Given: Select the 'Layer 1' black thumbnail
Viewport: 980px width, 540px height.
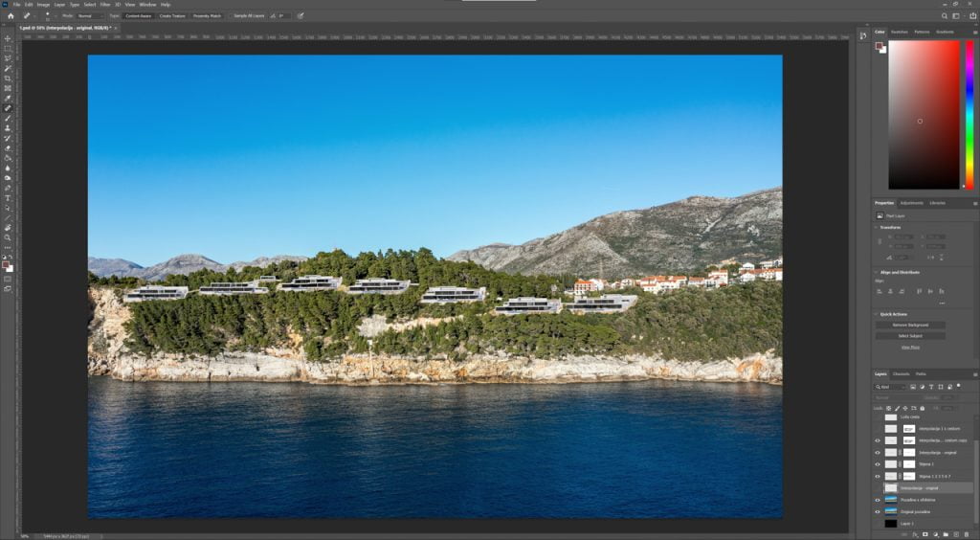Looking at the screenshot, I should click(x=891, y=524).
